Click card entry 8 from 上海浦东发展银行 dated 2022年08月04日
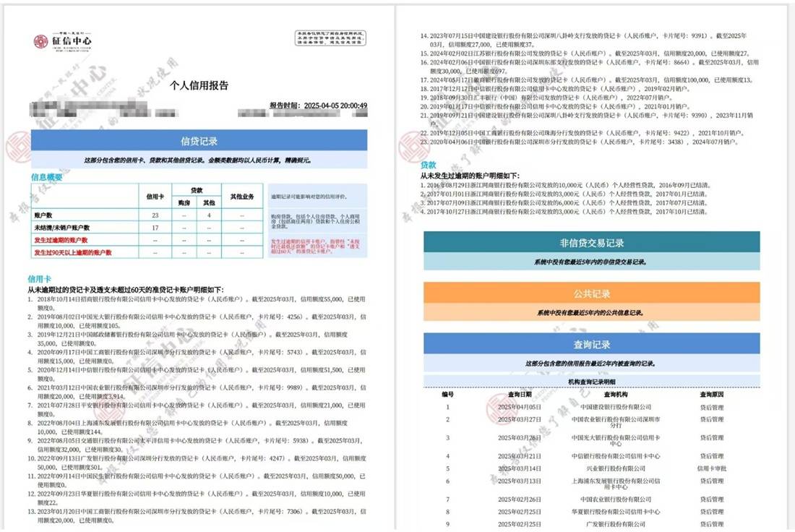 [x=188, y=427]
